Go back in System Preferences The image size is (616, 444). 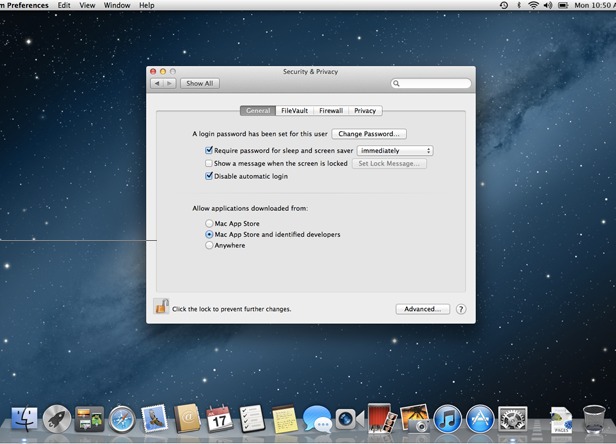(157, 83)
